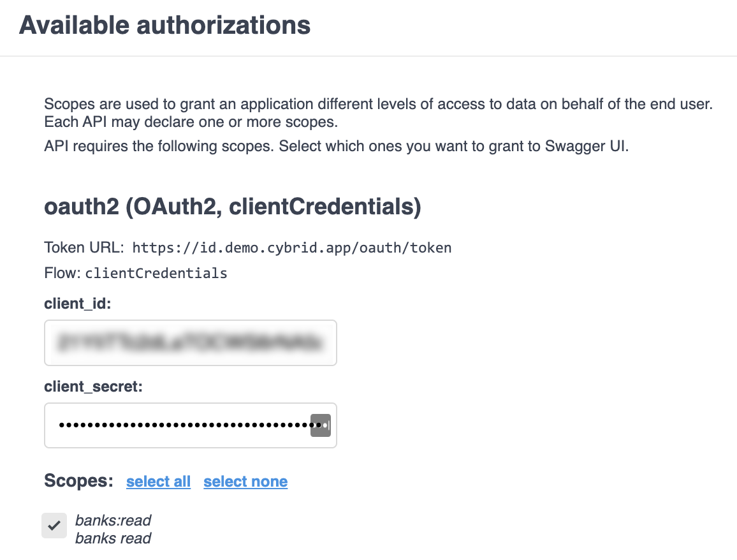Click the clientCredentials flow value
Screen dimensions: 737x560
pyautogui.click(x=156, y=274)
